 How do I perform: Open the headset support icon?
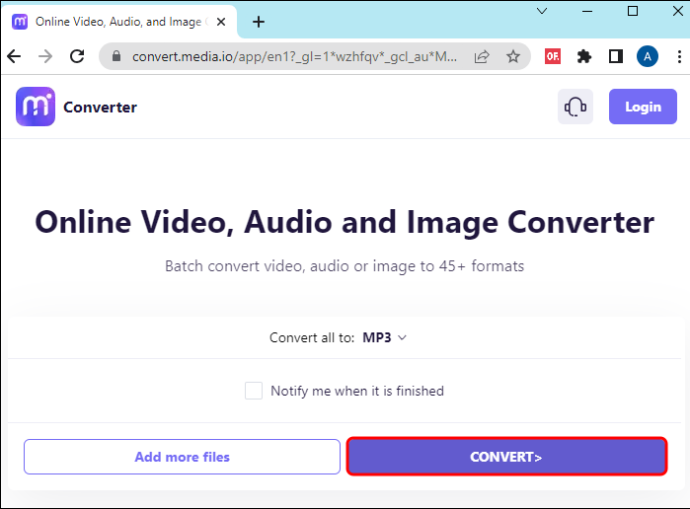click(x=575, y=106)
